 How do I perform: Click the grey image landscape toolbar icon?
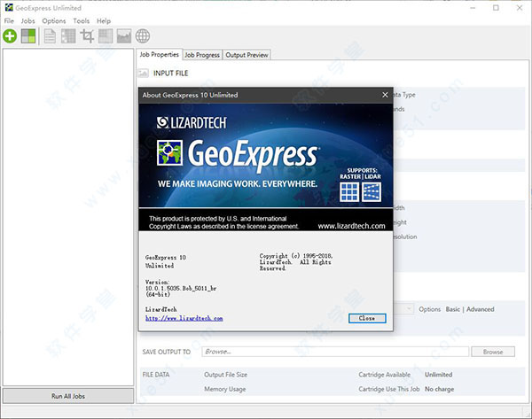pos(124,35)
